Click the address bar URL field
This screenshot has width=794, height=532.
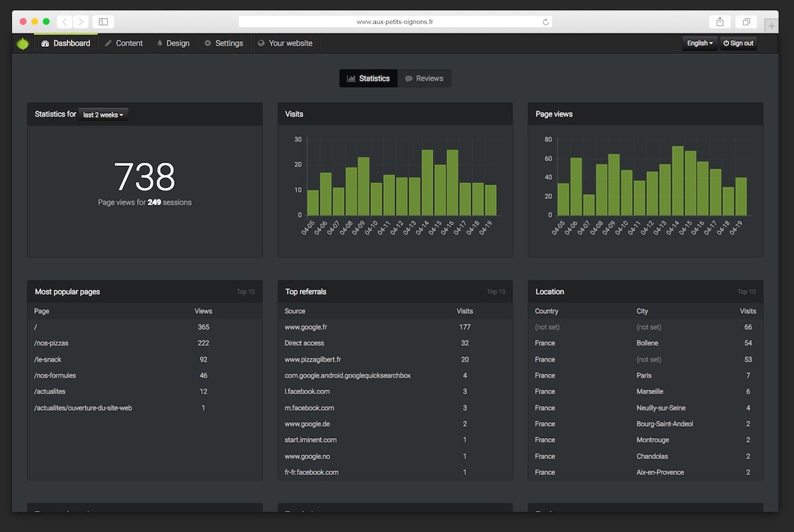395,22
